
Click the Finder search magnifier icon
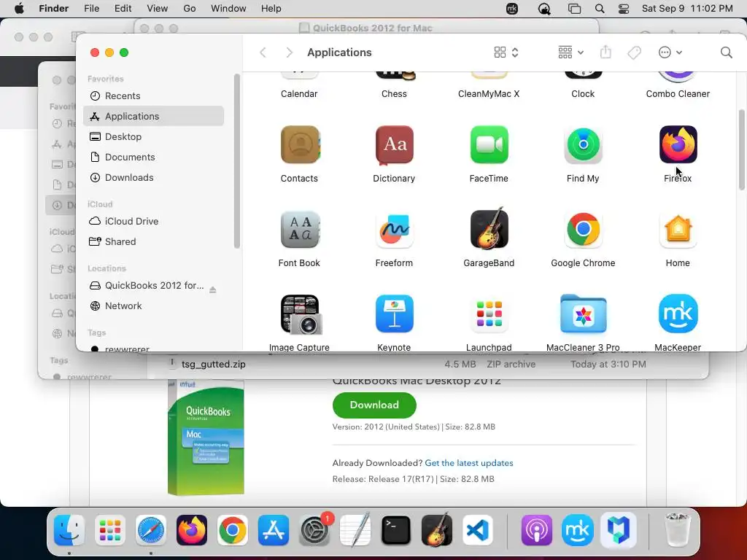tap(726, 52)
